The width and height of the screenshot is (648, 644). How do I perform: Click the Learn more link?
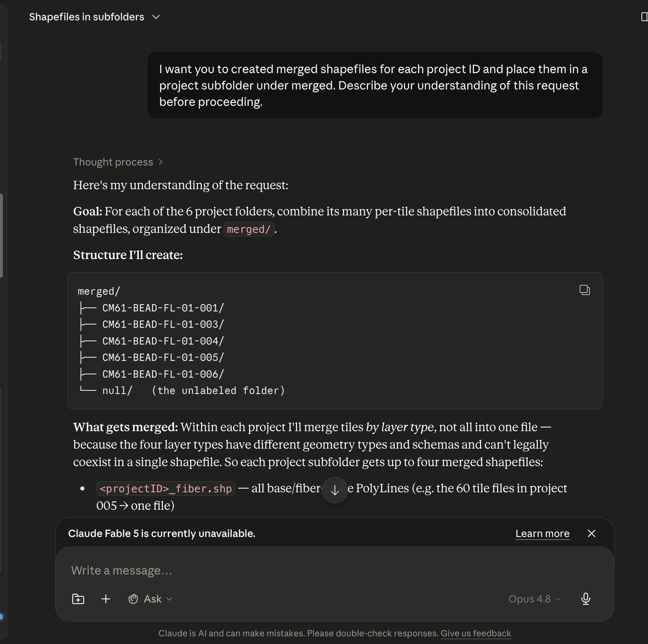point(542,533)
